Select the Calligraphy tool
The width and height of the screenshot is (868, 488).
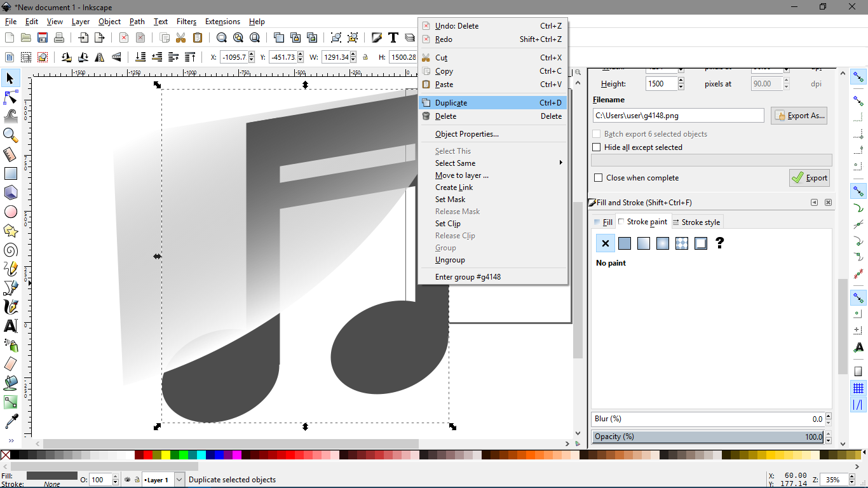(11, 307)
